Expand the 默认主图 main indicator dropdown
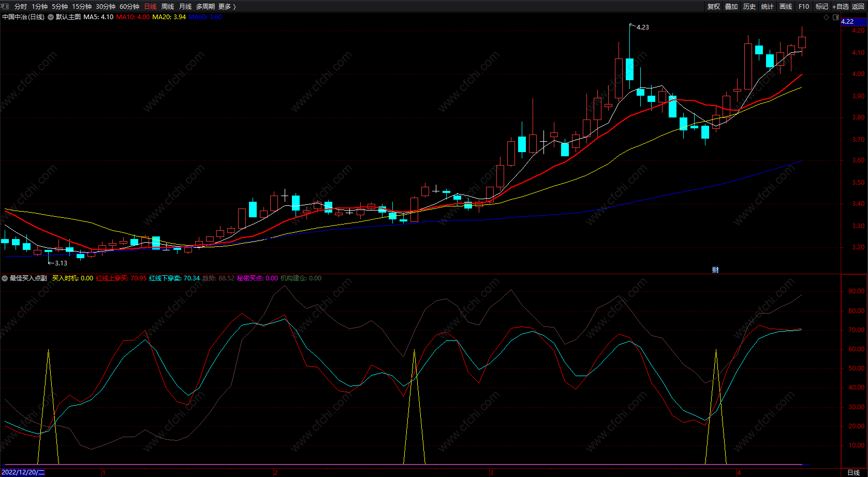 click(x=51, y=17)
